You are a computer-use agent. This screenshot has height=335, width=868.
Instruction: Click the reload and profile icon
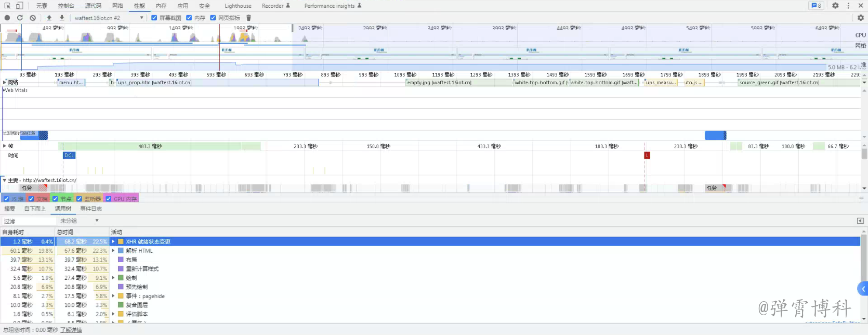(x=20, y=18)
